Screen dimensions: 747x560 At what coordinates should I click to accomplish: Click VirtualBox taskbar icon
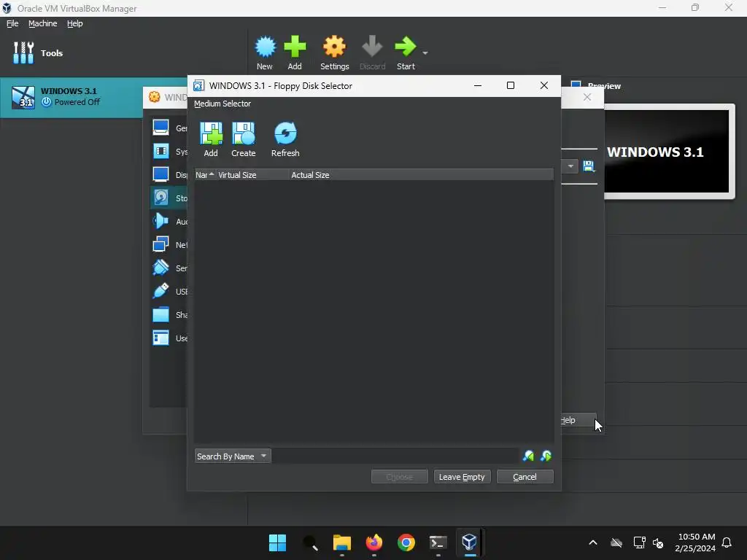coord(470,542)
